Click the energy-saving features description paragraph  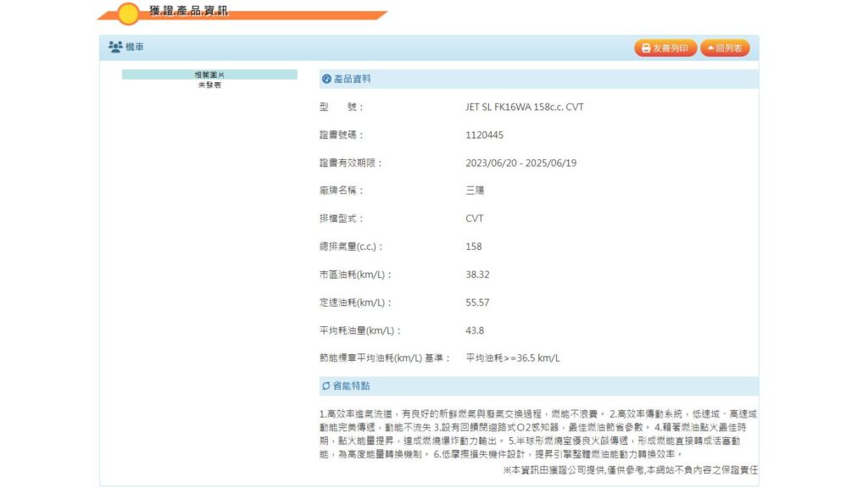tap(538, 435)
